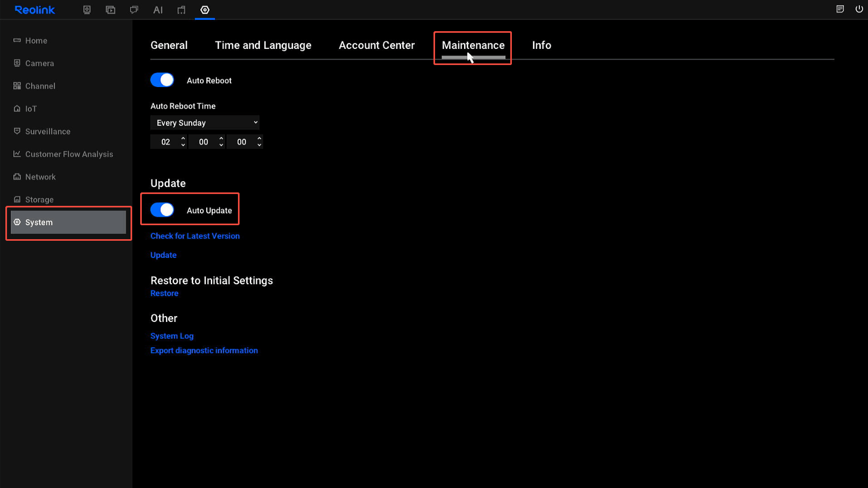The image size is (868, 488).
Task: Click the Restore link
Action: 164,293
